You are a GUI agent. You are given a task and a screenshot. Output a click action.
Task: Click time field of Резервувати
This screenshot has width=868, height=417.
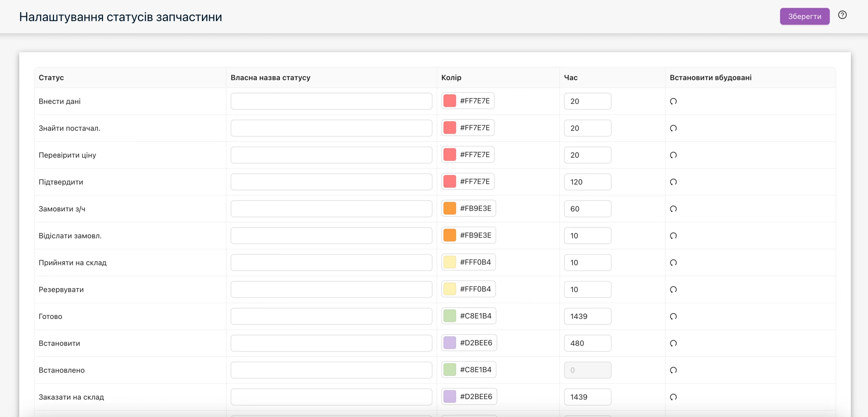pyautogui.click(x=588, y=289)
